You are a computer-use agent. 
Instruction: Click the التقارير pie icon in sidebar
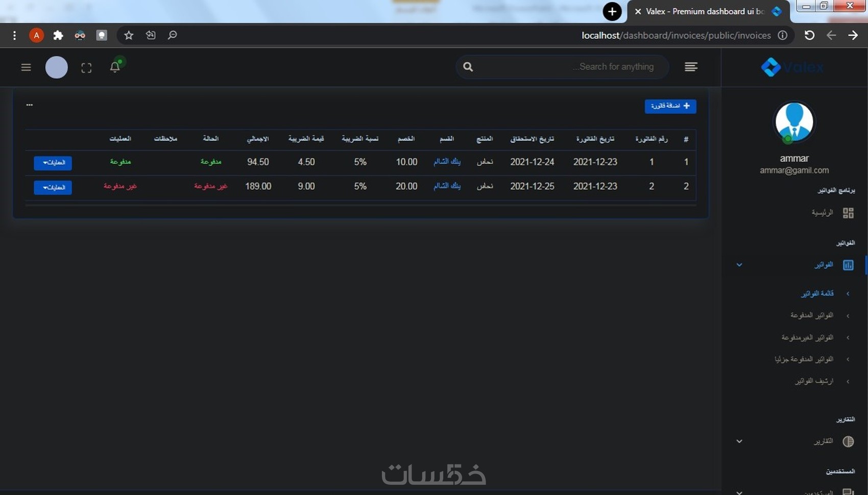[x=848, y=441]
